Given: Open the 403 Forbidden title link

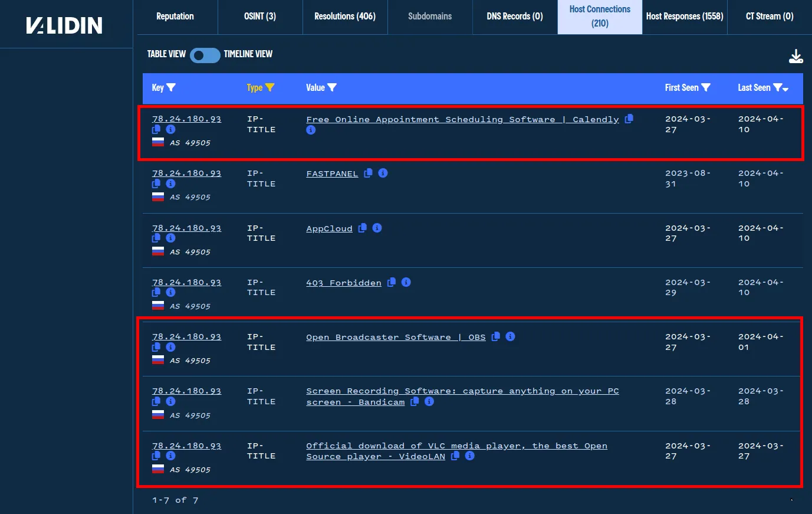Looking at the screenshot, I should pos(344,283).
